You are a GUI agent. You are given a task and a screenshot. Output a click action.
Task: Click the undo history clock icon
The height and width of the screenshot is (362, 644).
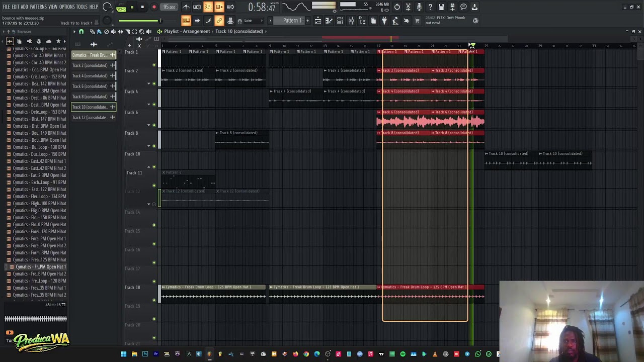tap(397, 7)
